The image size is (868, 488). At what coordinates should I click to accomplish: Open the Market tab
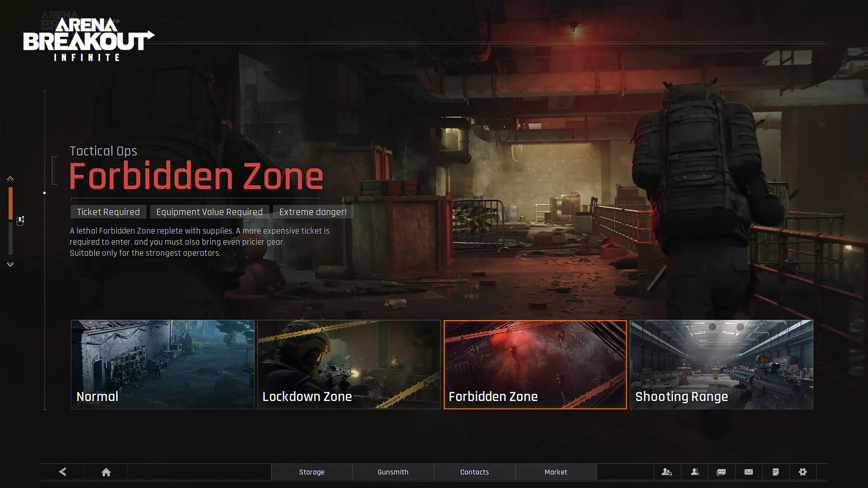pos(556,472)
